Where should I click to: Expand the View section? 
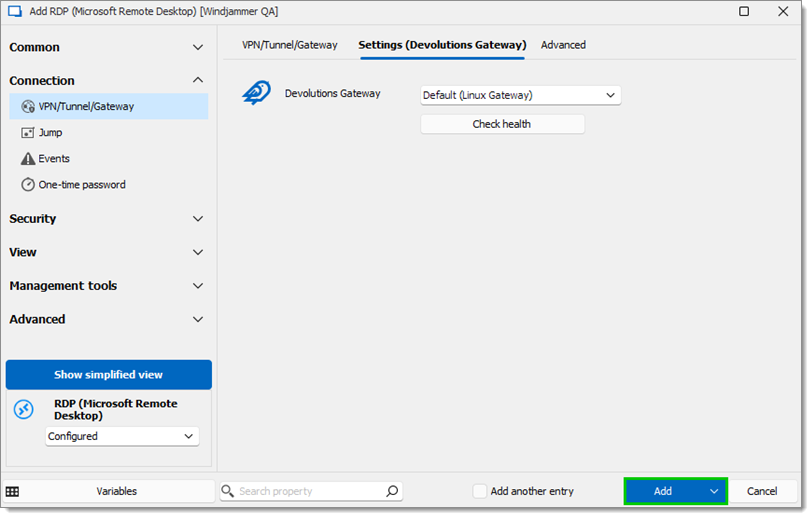click(x=106, y=252)
